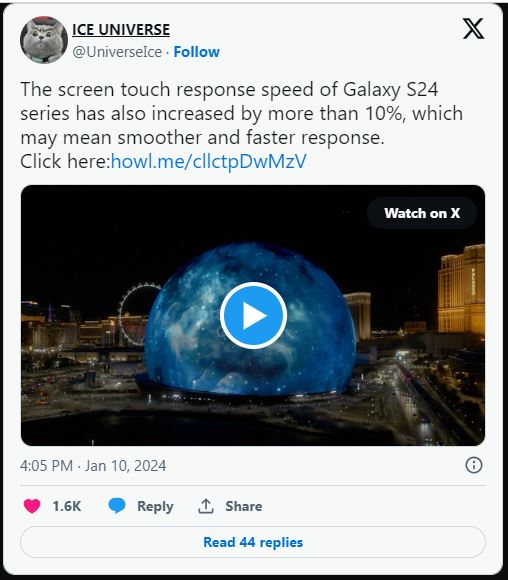Click the share upload arrow icon

[x=206, y=506]
